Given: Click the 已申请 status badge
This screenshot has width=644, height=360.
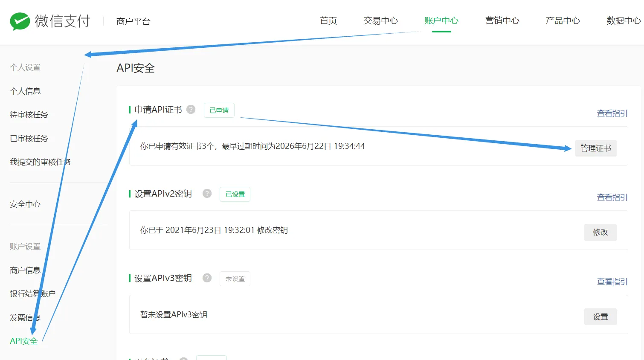Looking at the screenshot, I should point(219,110).
